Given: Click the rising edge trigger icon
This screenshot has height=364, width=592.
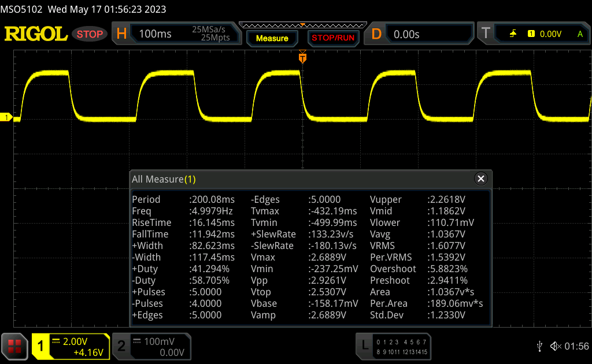Looking at the screenshot, I should (x=513, y=34).
